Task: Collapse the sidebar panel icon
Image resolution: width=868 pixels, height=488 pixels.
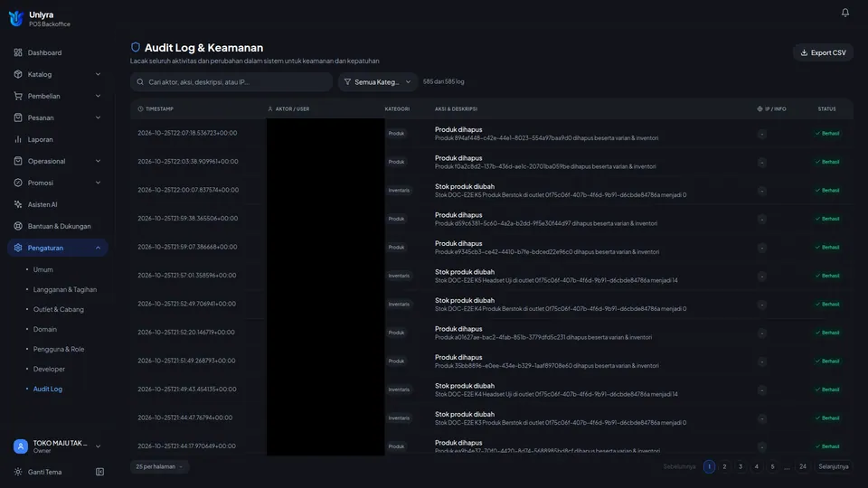Action: click(99, 472)
